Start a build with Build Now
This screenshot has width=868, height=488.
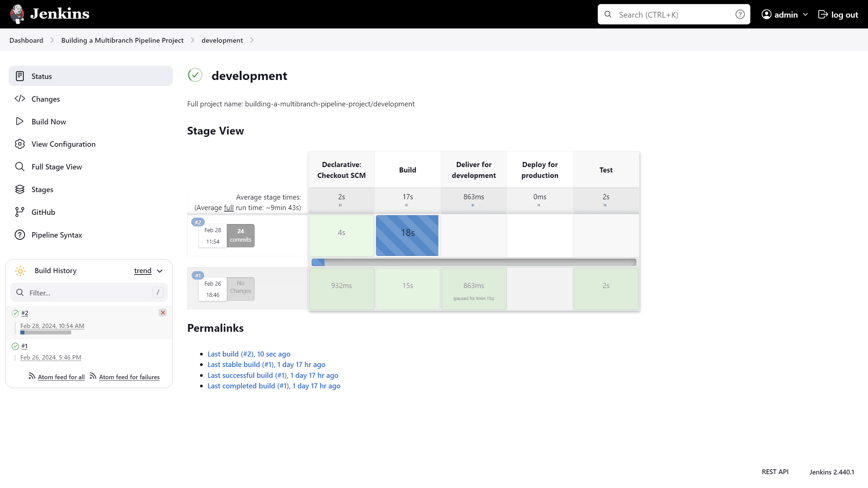(x=48, y=121)
